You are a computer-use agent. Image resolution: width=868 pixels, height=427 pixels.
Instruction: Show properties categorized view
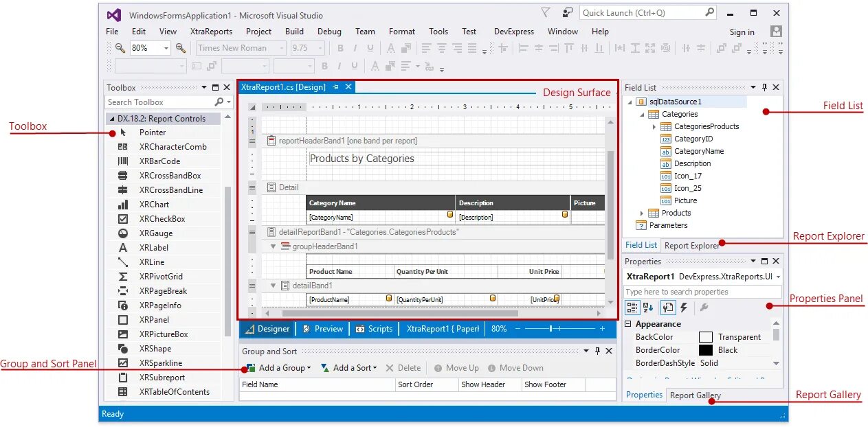pyautogui.click(x=632, y=308)
